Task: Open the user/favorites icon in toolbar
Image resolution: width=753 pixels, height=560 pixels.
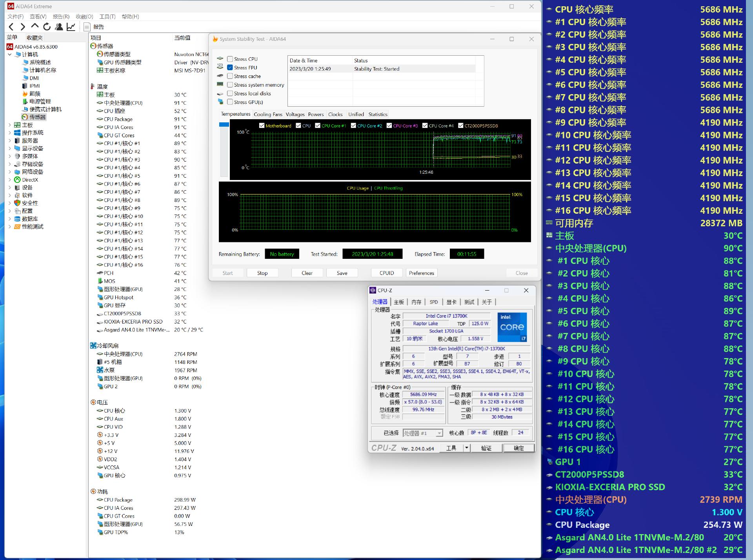Action: click(59, 27)
